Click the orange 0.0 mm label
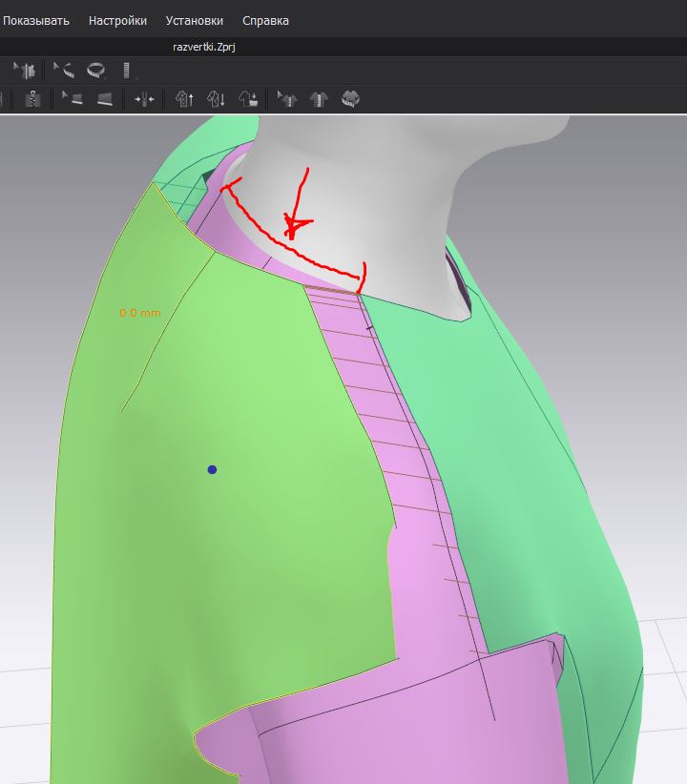 [x=140, y=313]
